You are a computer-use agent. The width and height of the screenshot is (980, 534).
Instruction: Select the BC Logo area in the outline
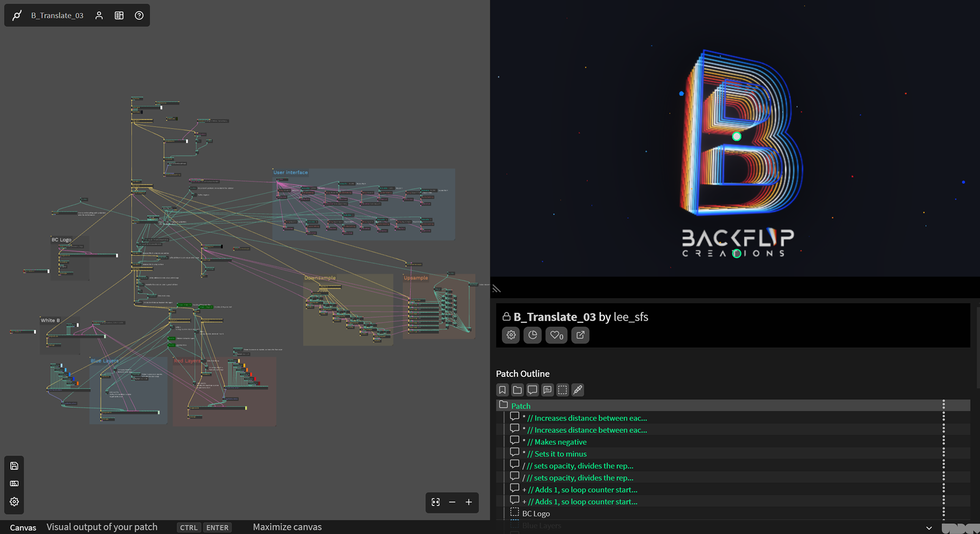pyautogui.click(x=733, y=514)
